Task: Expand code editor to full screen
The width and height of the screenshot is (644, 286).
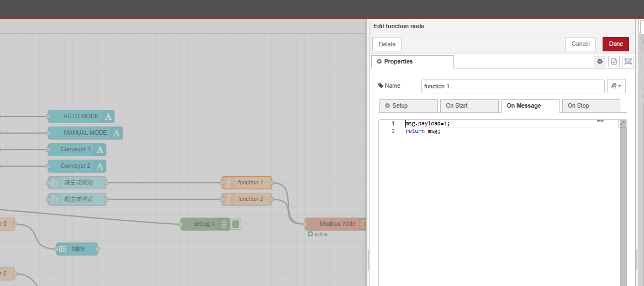Action: (x=622, y=123)
